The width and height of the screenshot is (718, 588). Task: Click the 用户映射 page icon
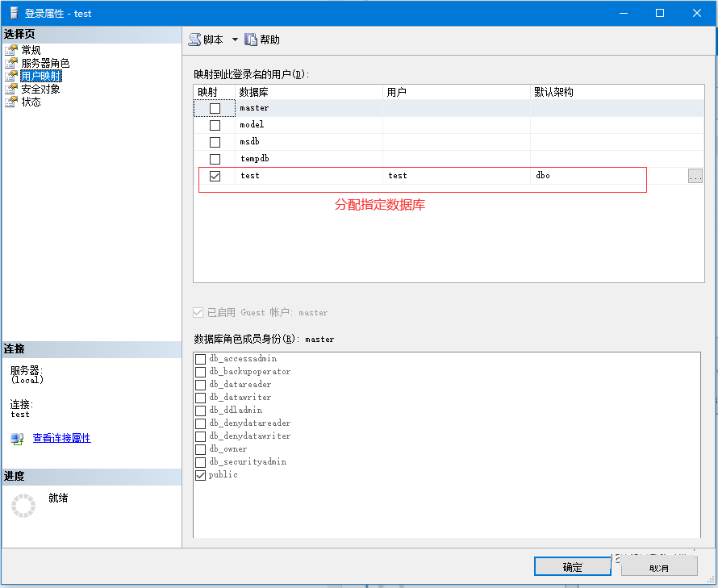point(11,77)
